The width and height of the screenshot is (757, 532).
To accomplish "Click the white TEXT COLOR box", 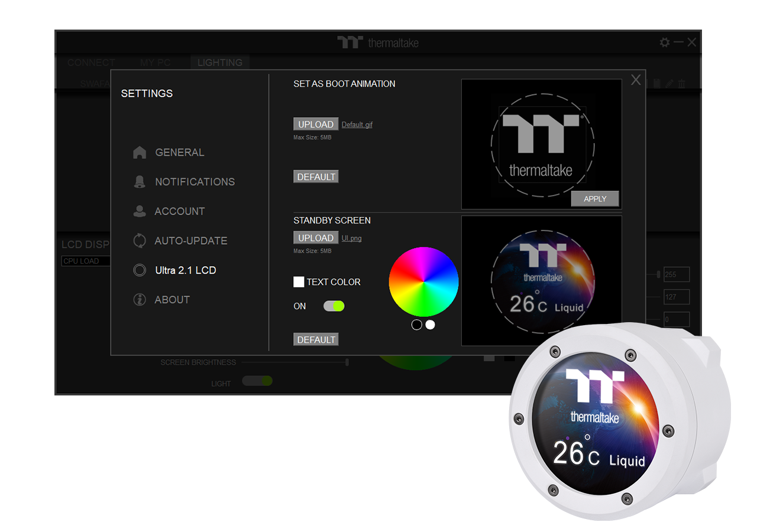I will point(299,282).
